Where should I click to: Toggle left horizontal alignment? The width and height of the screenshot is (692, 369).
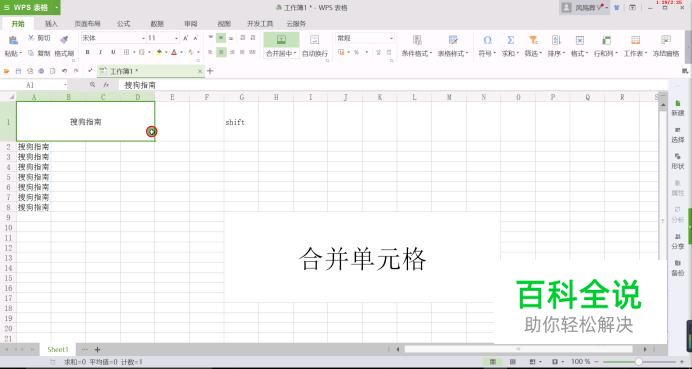click(x=211, y=52)
